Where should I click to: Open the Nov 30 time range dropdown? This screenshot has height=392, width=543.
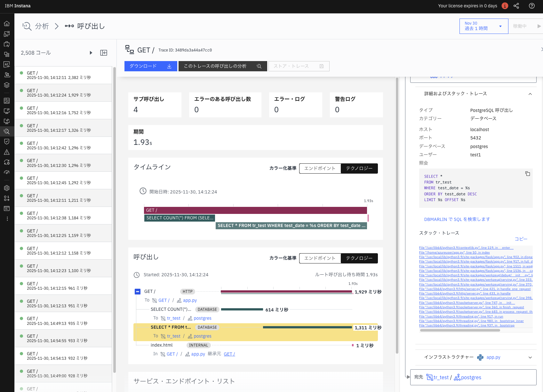click(x=483, y=26)
